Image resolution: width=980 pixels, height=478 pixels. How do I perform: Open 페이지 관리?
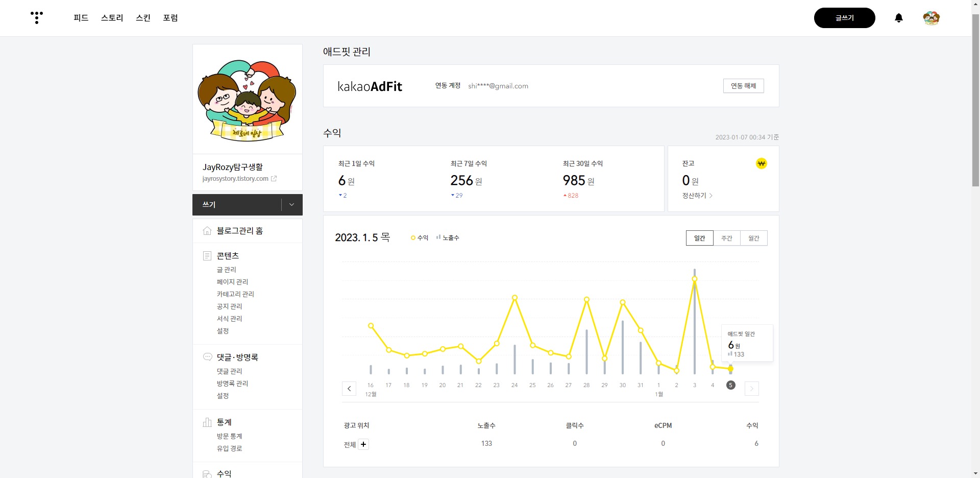(233, 282)
